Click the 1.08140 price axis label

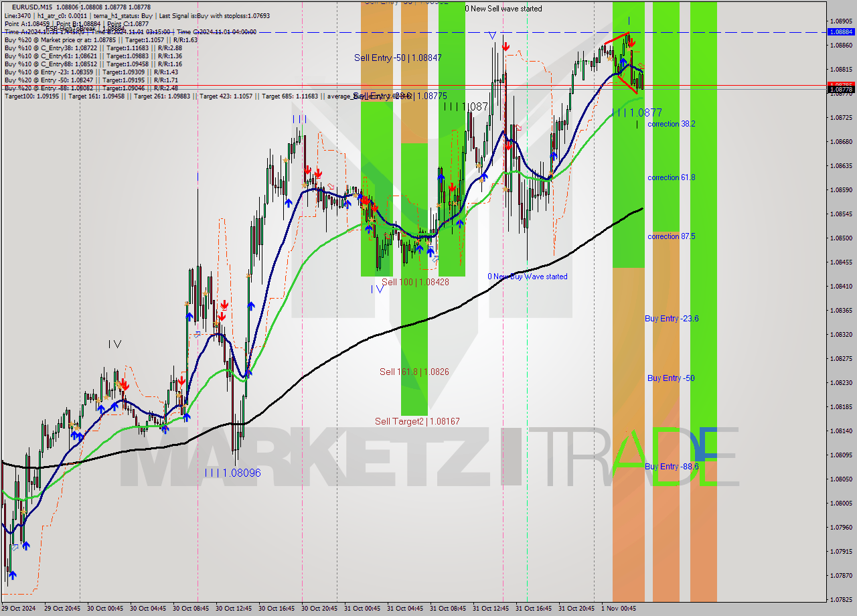coord(841,431)
